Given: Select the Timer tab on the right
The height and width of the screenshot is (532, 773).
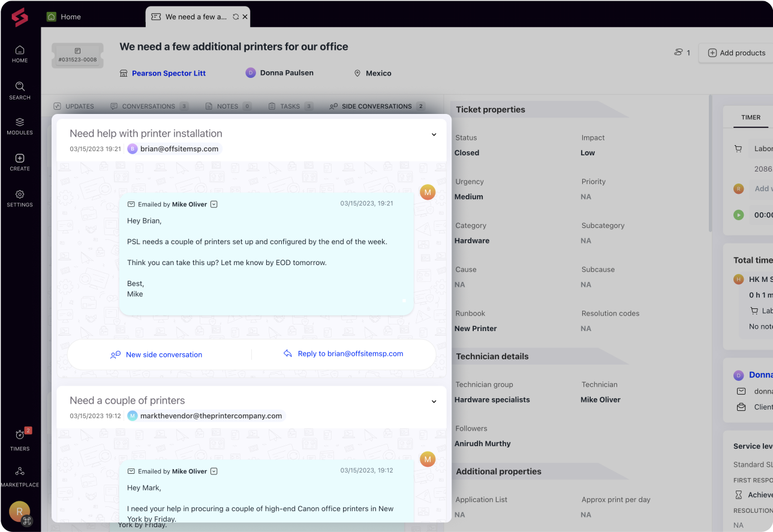Looking at the screenshot, I should click(x=750, y=118).
